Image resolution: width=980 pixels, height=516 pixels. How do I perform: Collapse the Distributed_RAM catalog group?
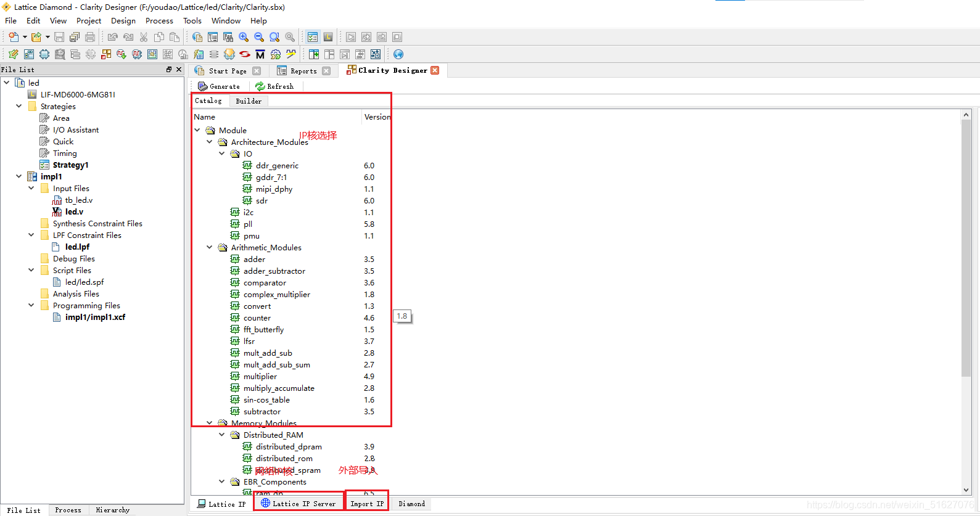222,435
